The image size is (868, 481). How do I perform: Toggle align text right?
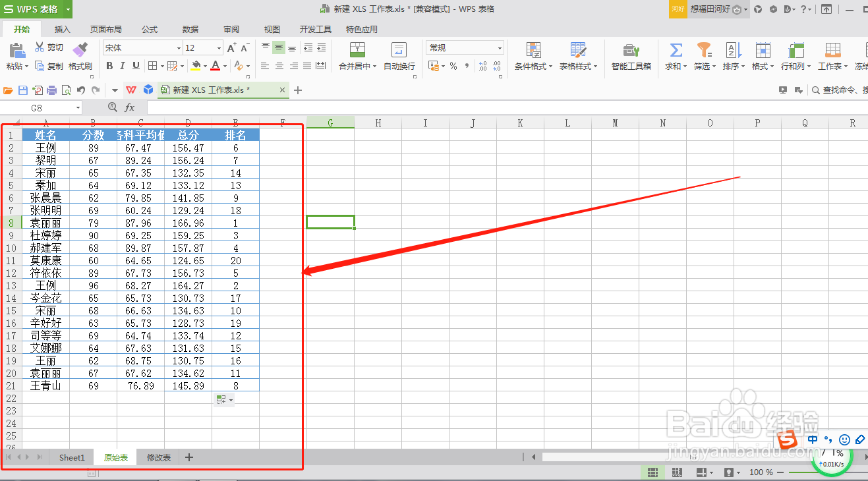coord(293,66)
